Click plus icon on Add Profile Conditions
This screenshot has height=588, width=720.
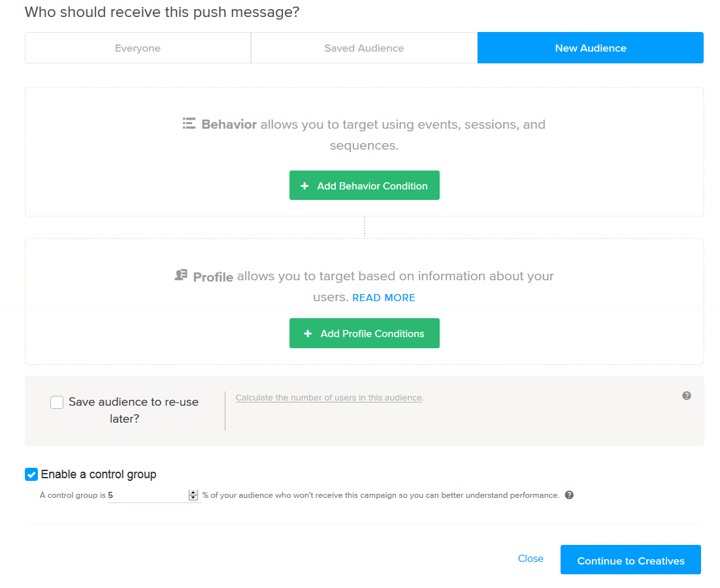(308, 334)
